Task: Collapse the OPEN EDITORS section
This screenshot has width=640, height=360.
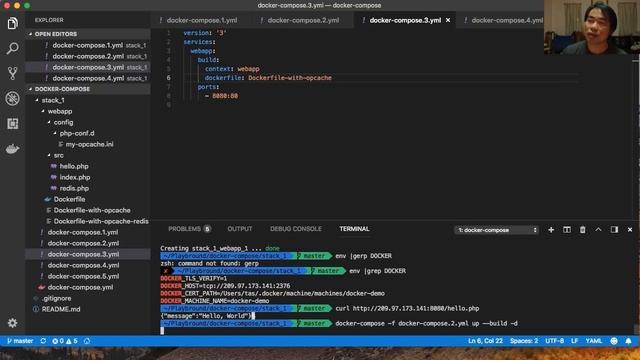Action: [x=88, y=34]
